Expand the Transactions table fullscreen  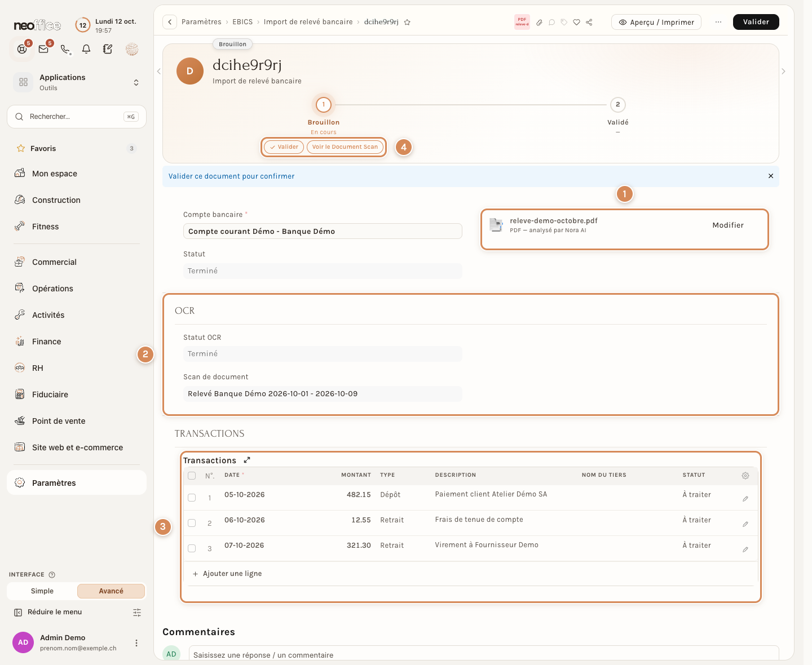pos(247,460)
